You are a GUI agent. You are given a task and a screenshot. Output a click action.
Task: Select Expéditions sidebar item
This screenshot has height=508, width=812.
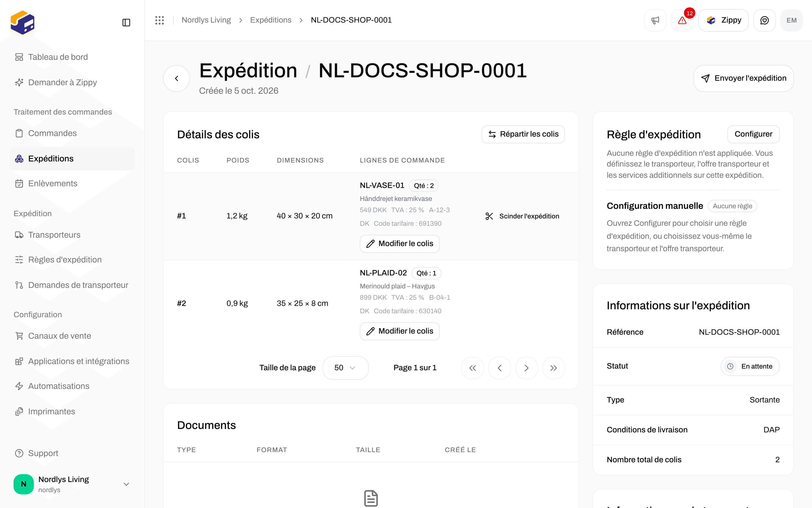point(72,159)
